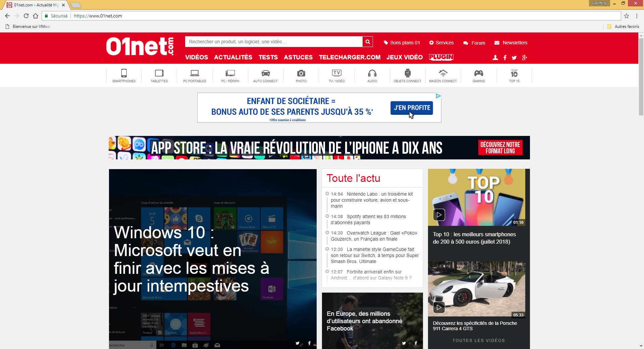Image resolution: width=644 pixels, height=349 pixels.
Task: Click the J'EN PROFITE ad button
Action: [412, 108]
